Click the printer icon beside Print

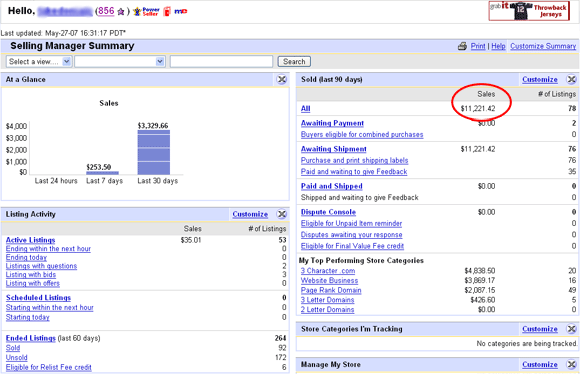[462, 46]
